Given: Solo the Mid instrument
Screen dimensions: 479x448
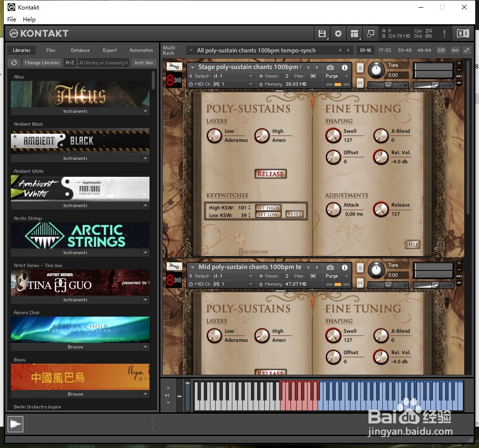Looking at the screenshot, I should click(x=360, y=268).
